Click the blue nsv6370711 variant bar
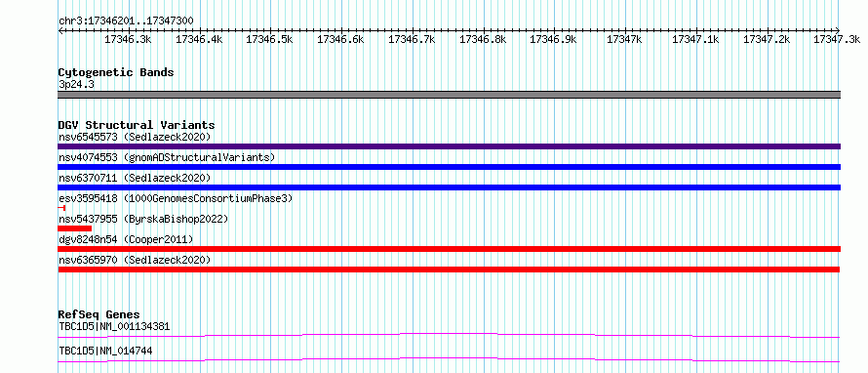The height and width of the screenshot is (373, 868). point(449,187)
